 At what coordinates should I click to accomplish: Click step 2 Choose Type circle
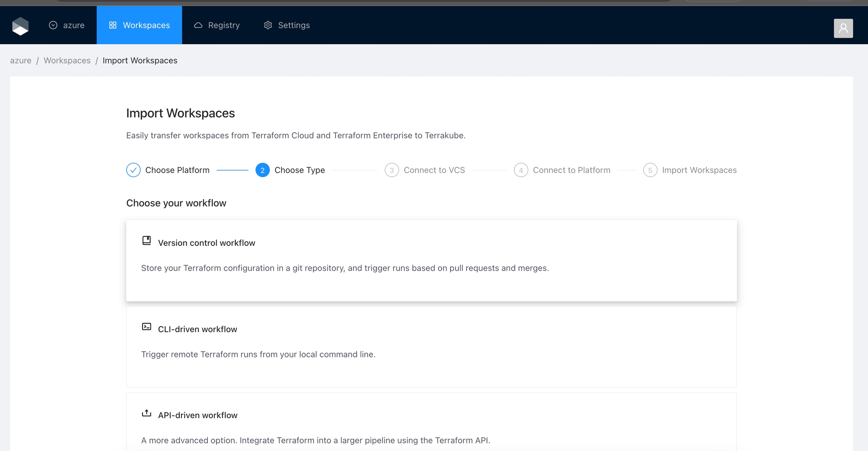tap(263, 170)
